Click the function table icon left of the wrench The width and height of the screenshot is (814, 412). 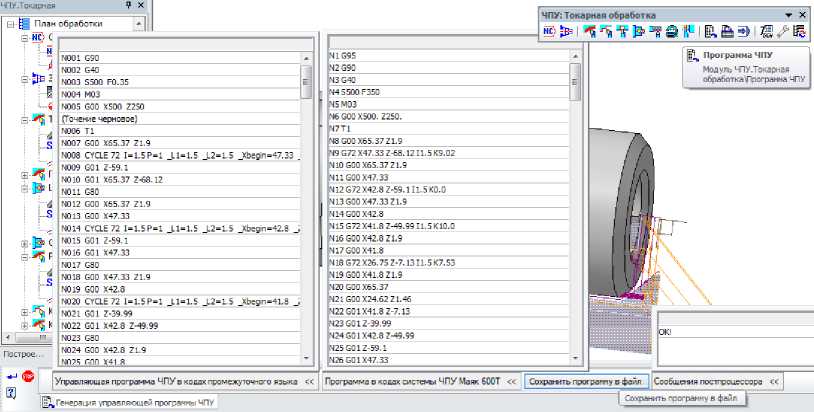[766, 32]
